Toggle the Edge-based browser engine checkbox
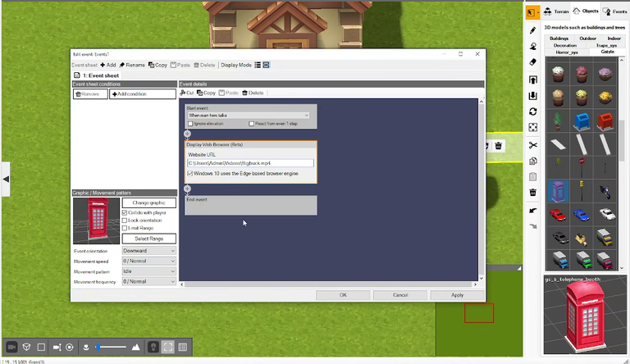630x364 pixels. [190, 174]
